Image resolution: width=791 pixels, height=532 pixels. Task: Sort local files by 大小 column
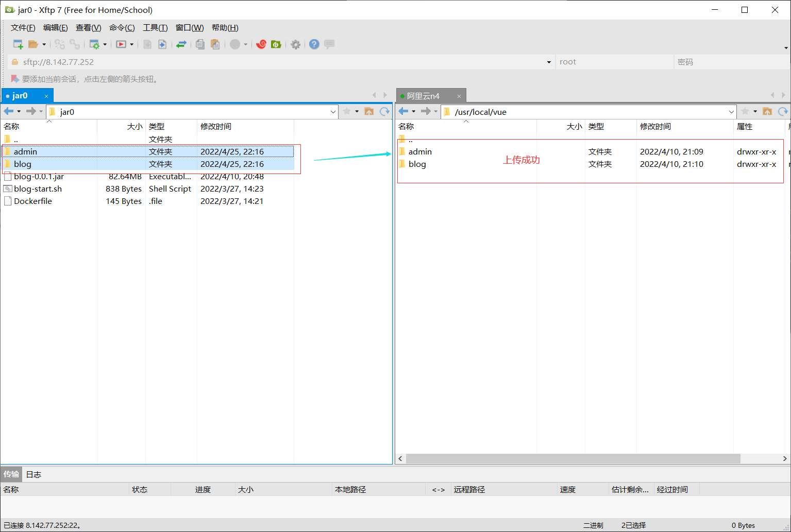point(121,127)
